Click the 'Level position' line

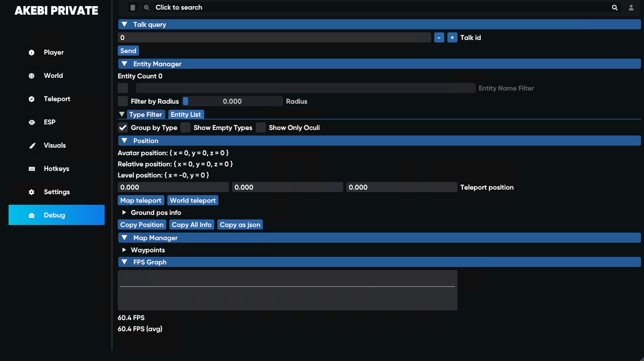pos(163,175)
